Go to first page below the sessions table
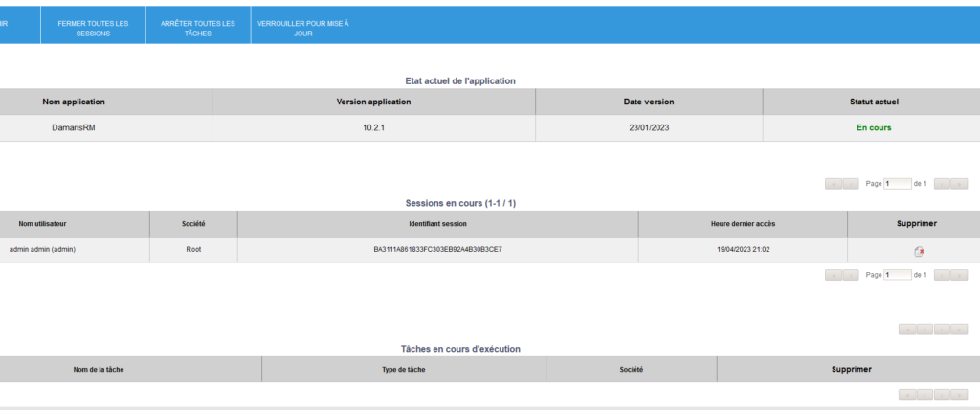 tap(833, 275)
